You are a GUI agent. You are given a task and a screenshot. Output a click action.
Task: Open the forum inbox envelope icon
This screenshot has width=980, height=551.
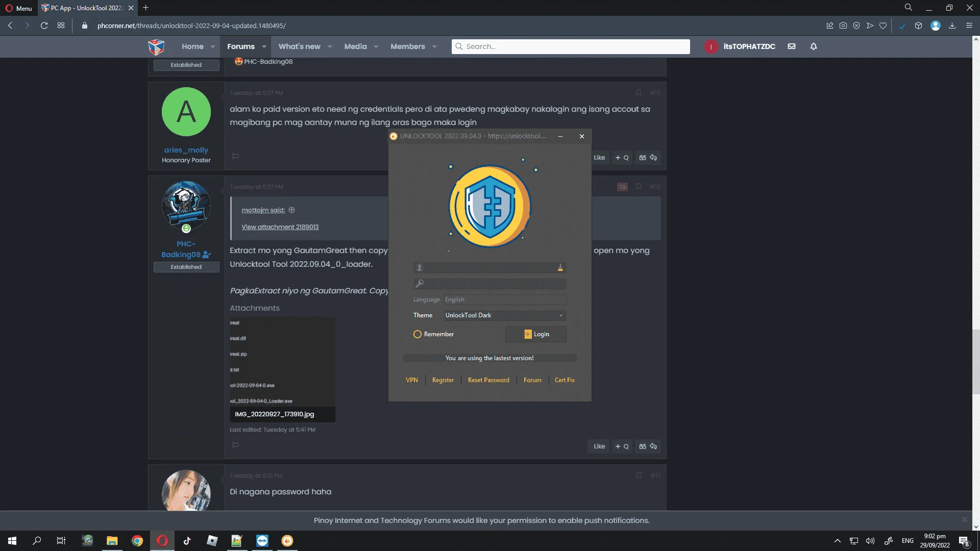(x=792, y=46)
